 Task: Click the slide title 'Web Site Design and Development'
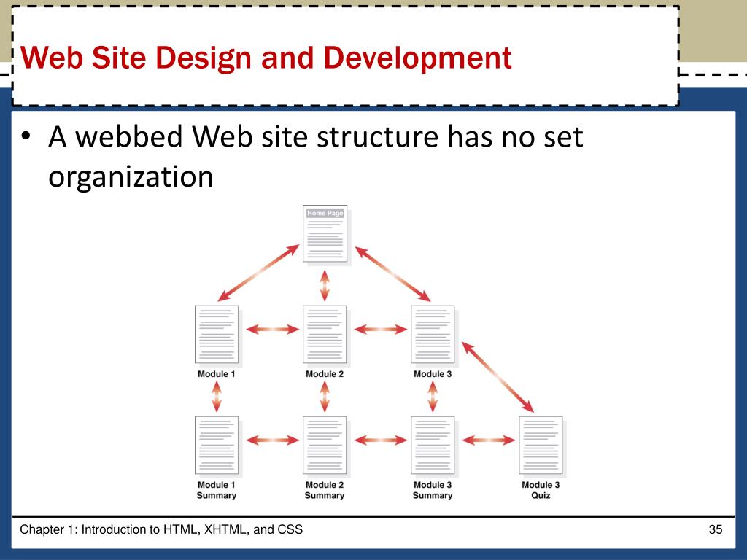click(266, 58)
